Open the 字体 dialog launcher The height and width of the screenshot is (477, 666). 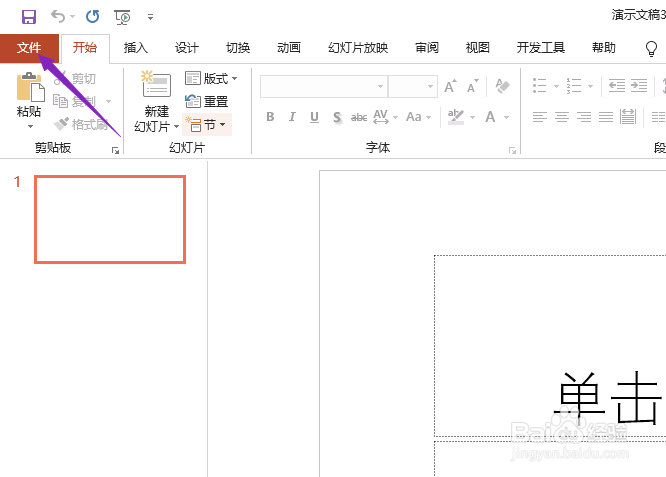coord(512,150)
